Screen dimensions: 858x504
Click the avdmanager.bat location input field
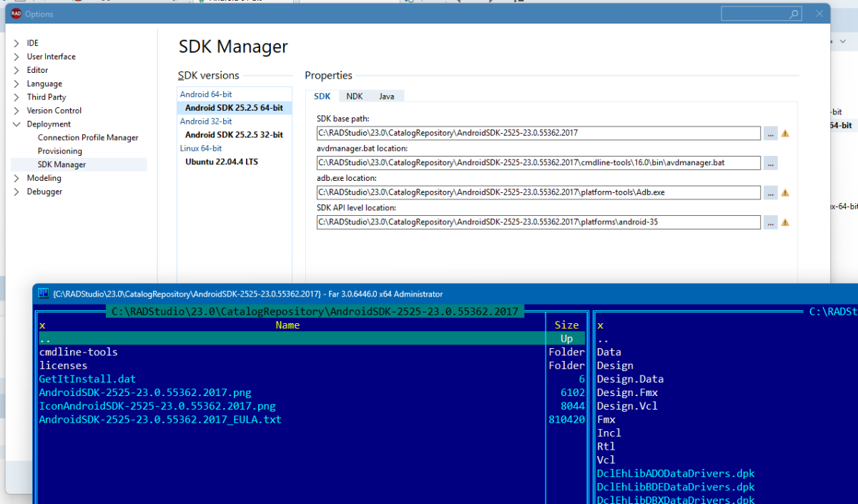(538, 163)
